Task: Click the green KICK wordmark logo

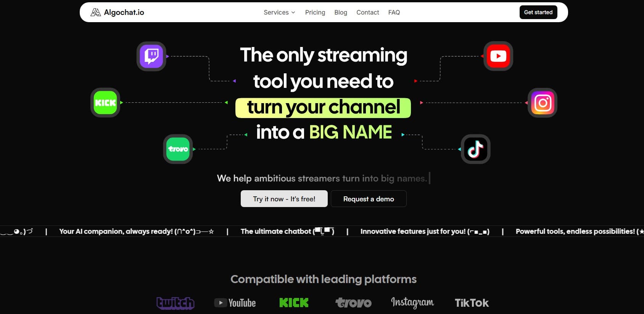Action: [294, 303]
